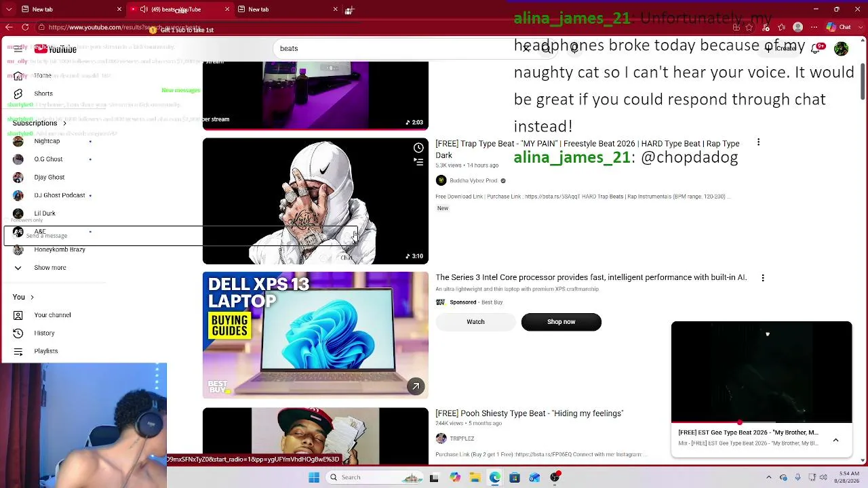Open Dell XPS ad external link icon
The width and height of the screenshot is (868, 488).
click(x=416, y=386)
